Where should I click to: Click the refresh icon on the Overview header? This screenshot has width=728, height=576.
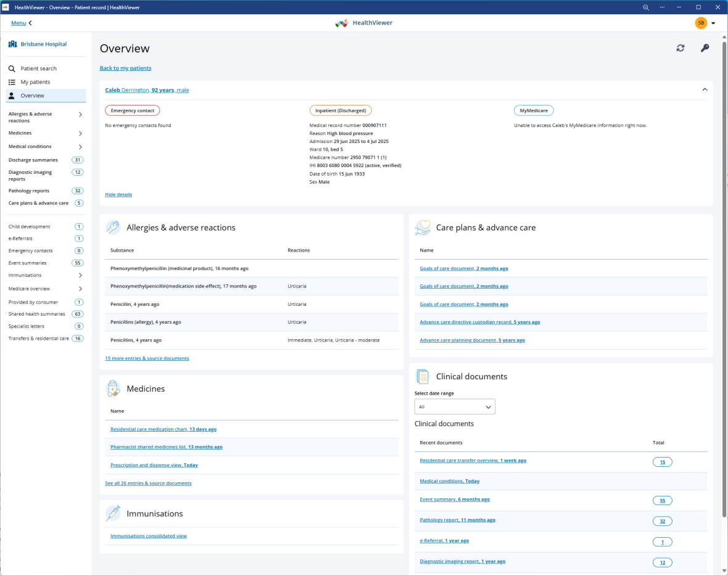tap(680, 48)
